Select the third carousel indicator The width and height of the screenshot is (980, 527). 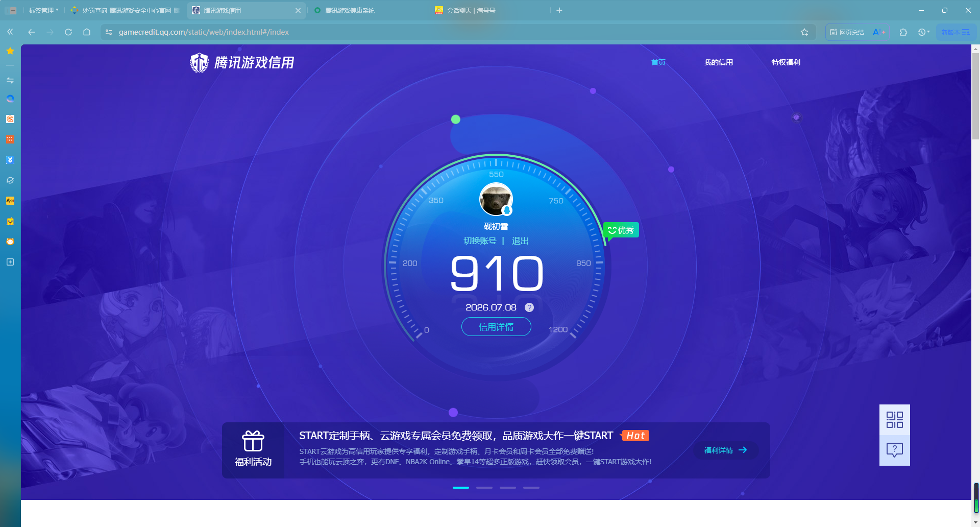508,488
